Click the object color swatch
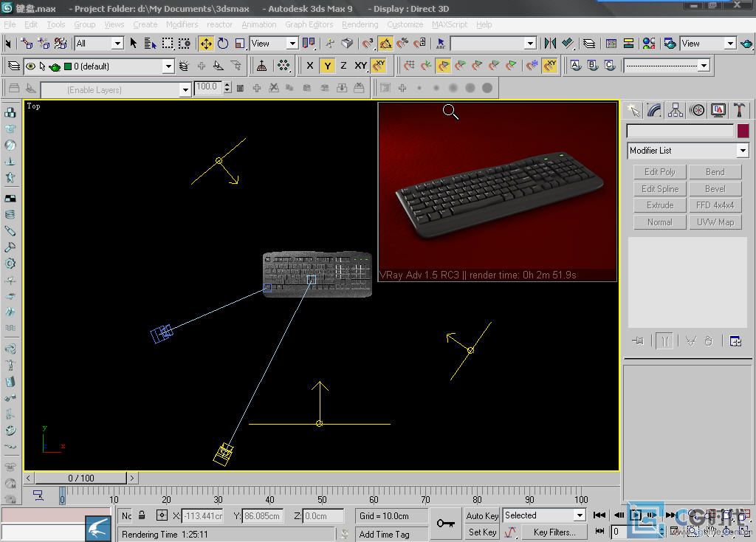This screenshot has height=542, width=756. pyautogui.click(x=743, y=131)
